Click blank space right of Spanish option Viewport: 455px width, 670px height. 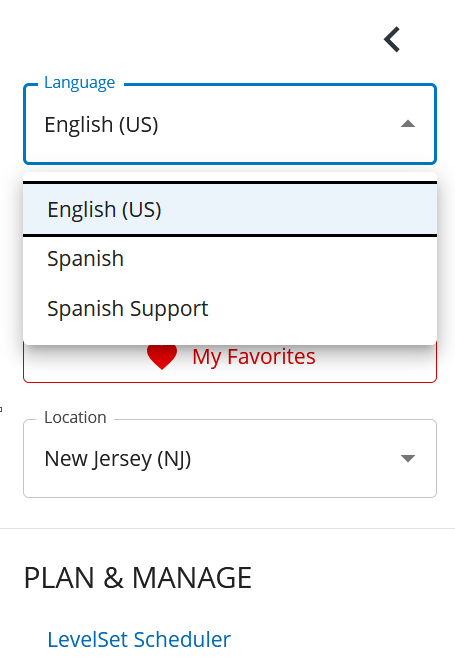coord(280,259)
